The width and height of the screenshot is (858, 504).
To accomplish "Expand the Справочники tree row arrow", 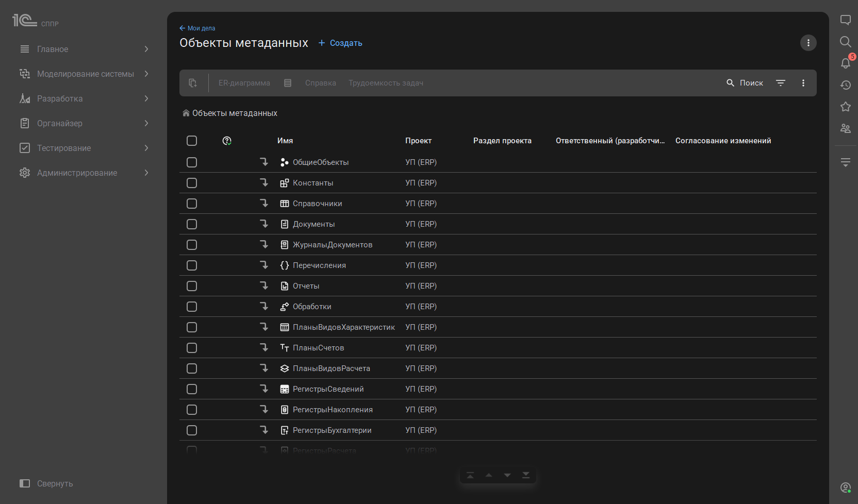I will click(x=264, y=203).
